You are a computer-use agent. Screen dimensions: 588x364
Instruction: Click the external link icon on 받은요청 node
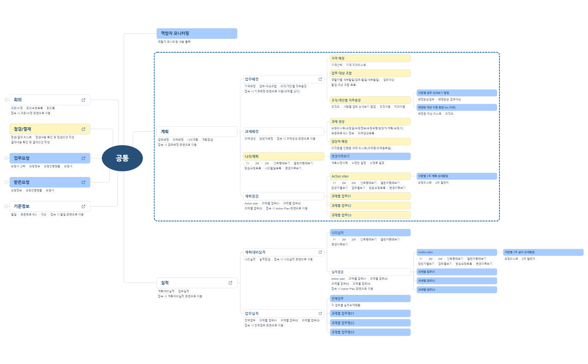[83, 182]
